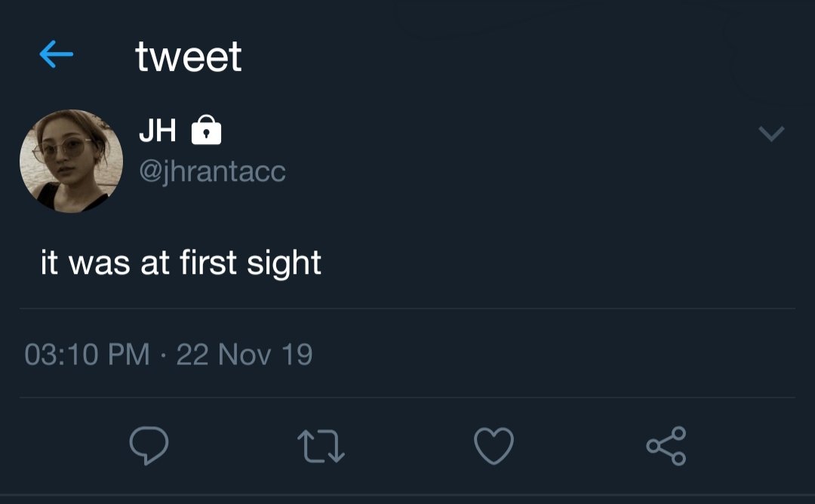Like the tweet with the heart icon

494,446
